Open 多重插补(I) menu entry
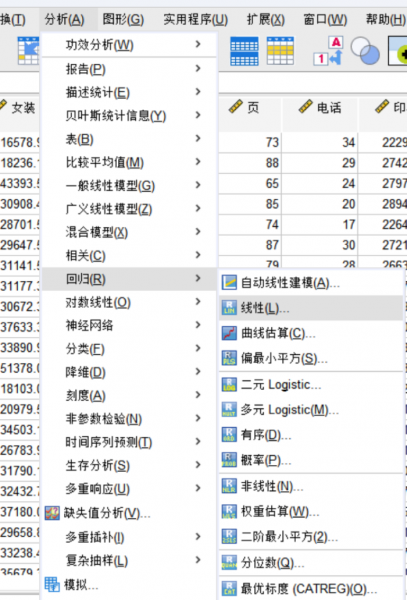 pos(129,537)
